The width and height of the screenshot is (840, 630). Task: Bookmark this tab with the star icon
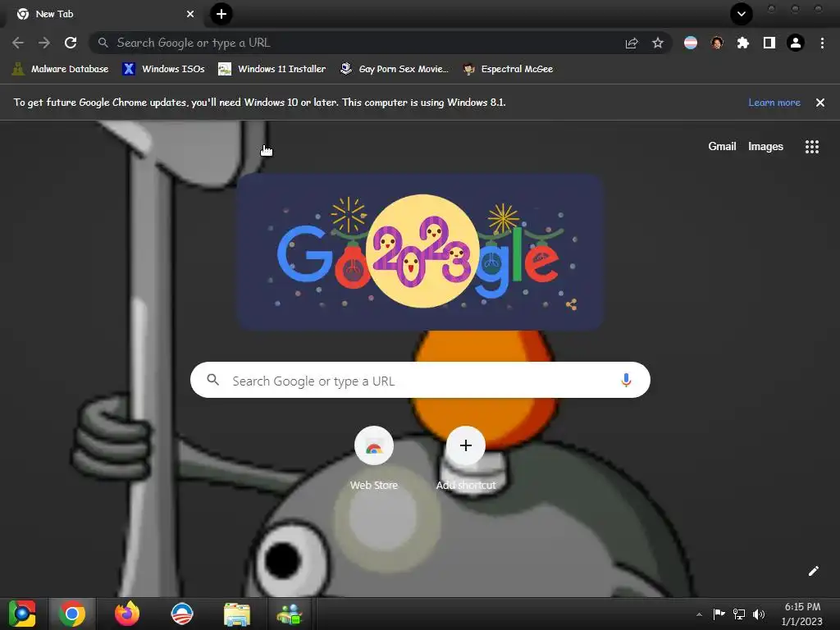(x=658, y=43)
